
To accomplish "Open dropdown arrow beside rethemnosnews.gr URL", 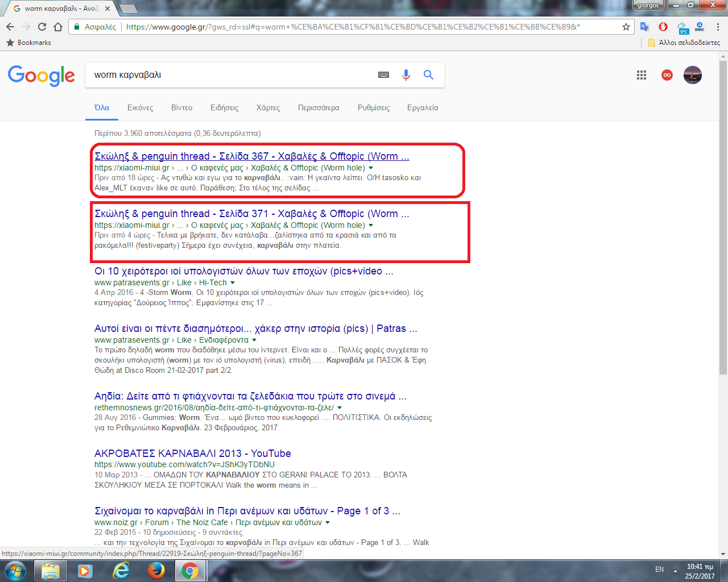I will coord(340,408).
